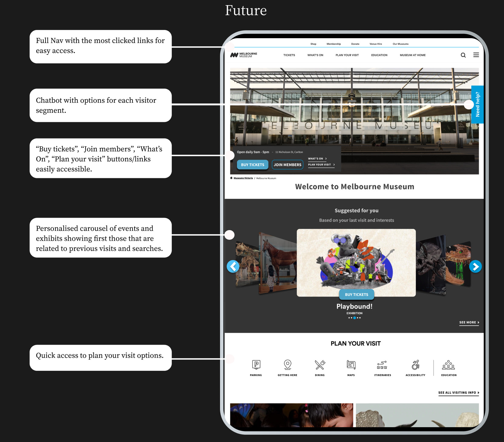Choose the Itineraries icon
The height and width of the screenshot is (442, 504).
pyautogui.click(x=382, y=365)
